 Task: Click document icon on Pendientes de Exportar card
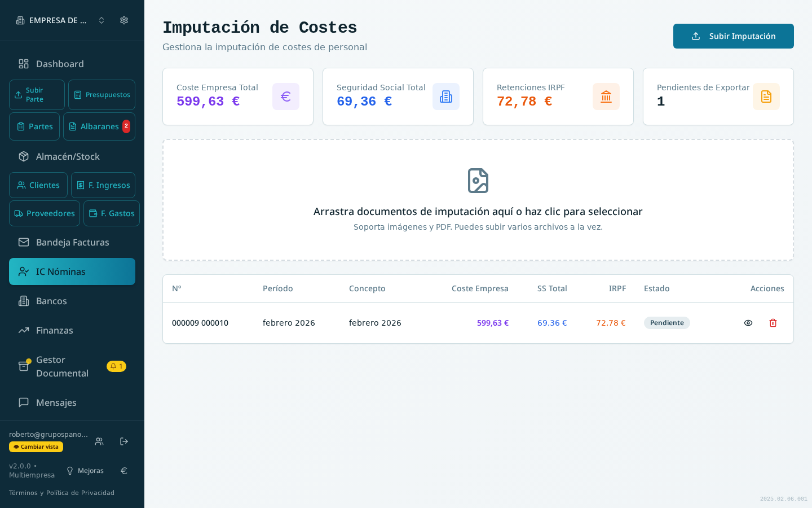tap(766, 97)
